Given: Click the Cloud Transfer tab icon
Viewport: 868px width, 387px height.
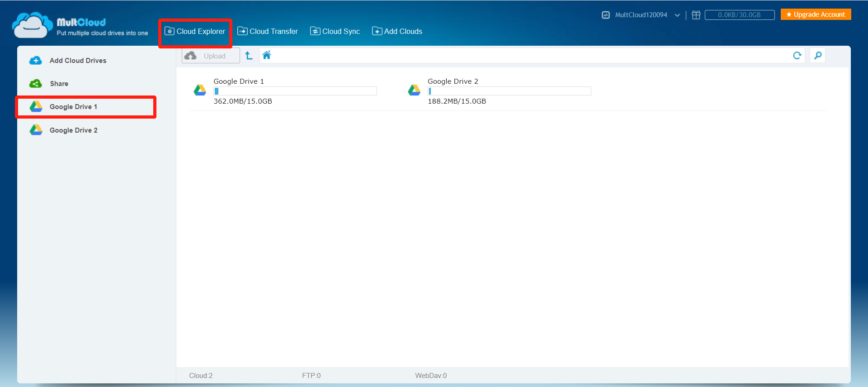Looking at the screenshot, I should tap(242, 31).
